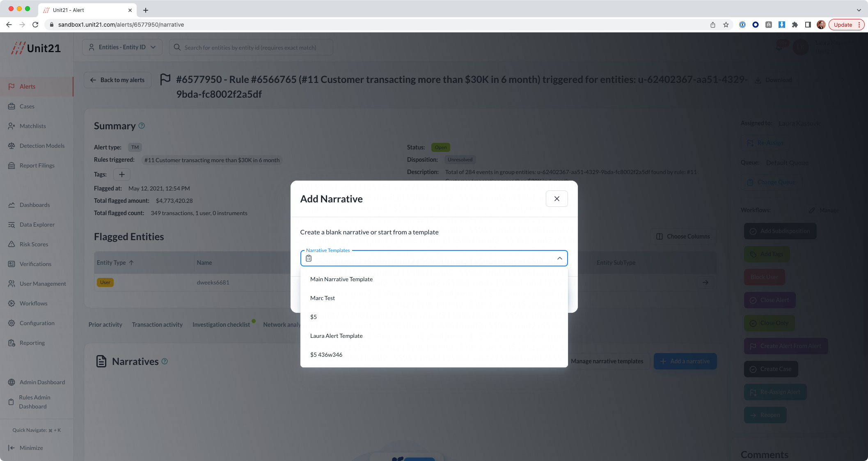
Task: Open Narratives help icon
Action: click(165, 361)
